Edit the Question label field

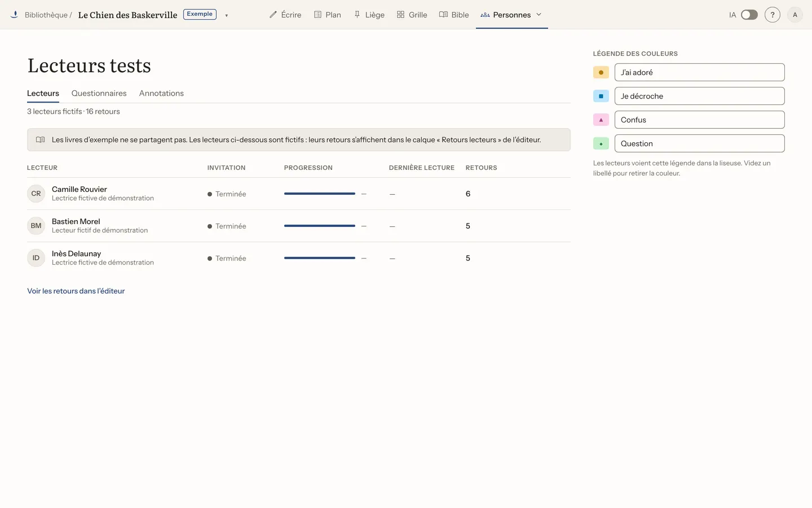699,143
